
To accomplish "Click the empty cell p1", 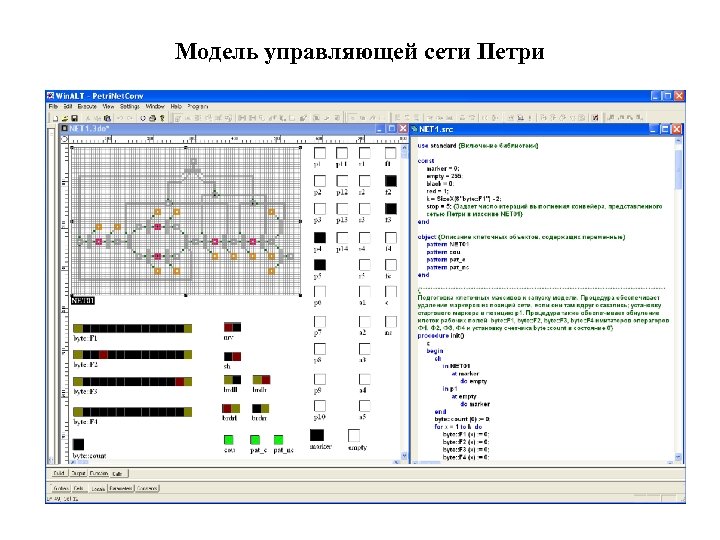I will (x=320, y=153).
